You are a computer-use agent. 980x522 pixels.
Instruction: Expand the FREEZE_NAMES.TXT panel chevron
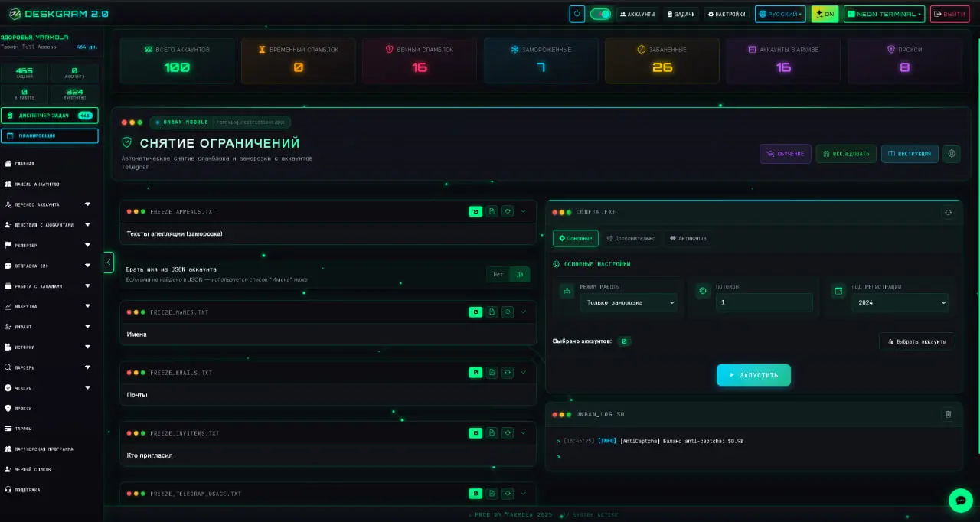click(x=524, y=312)
